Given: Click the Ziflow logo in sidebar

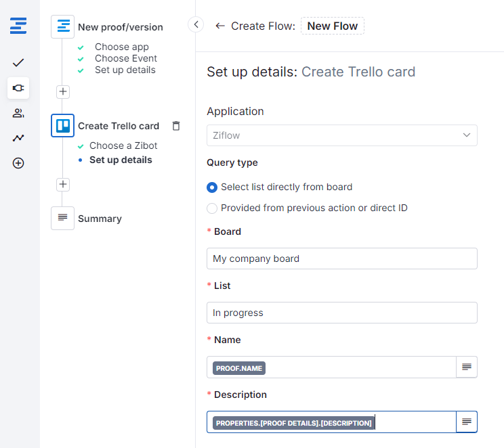Looking at the screenshot, I should coord(18,26).
